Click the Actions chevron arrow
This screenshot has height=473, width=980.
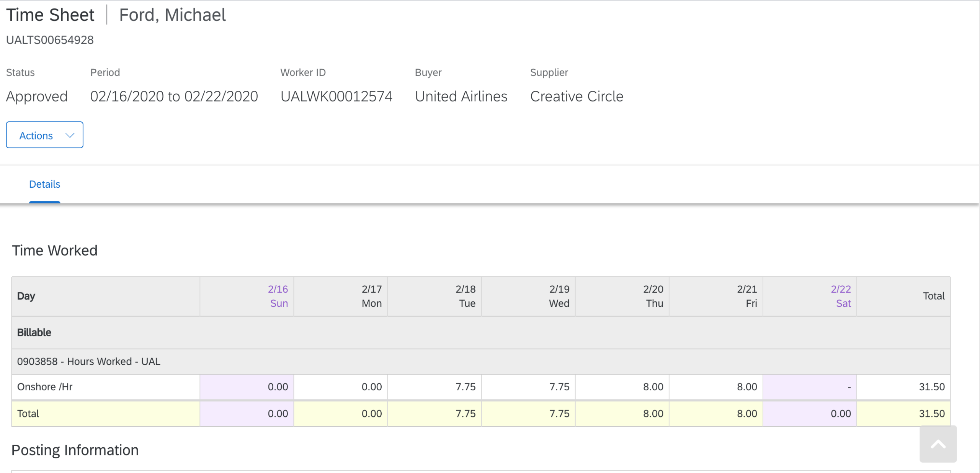pyautogui.click(x=70, y=135)
